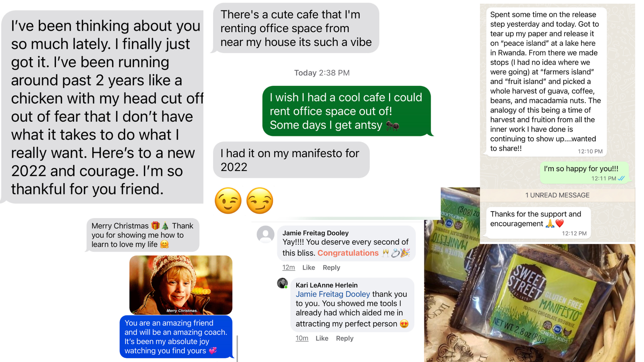Click the smirking face emoji
The height and width of the screenshot is (362, 644).
pyautogui.click(x=260, y=200)
